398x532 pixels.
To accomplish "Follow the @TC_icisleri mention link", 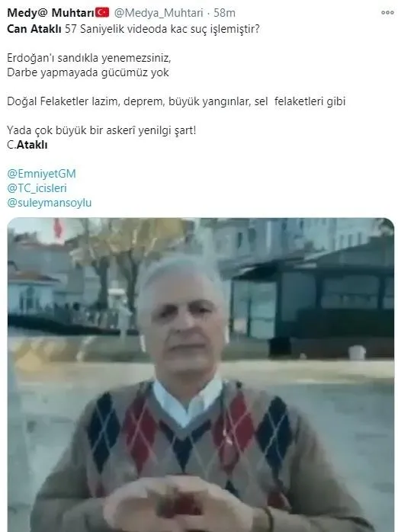I will [37, 188].
